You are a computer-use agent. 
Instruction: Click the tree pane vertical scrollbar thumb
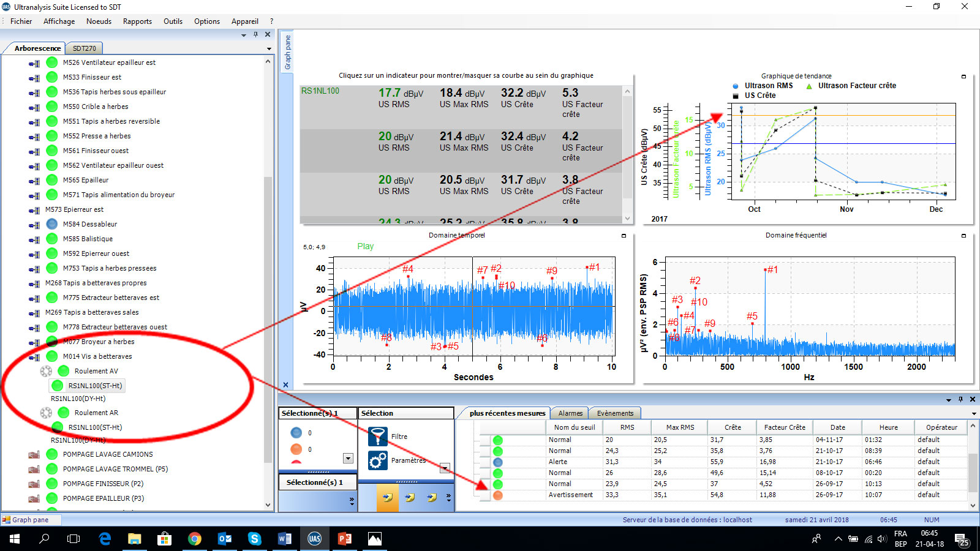[268, 318]
